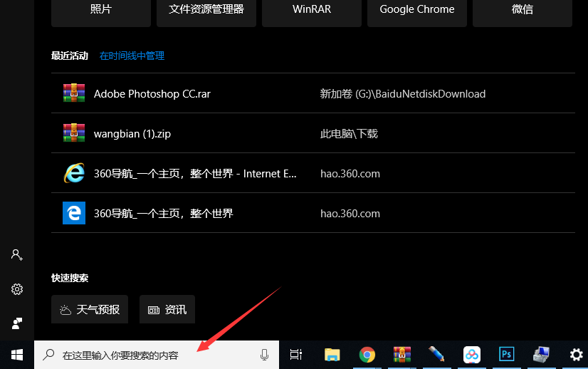Open the 照片 app tile
Viewport: 588px width, 369px height.
click(101, 10)
